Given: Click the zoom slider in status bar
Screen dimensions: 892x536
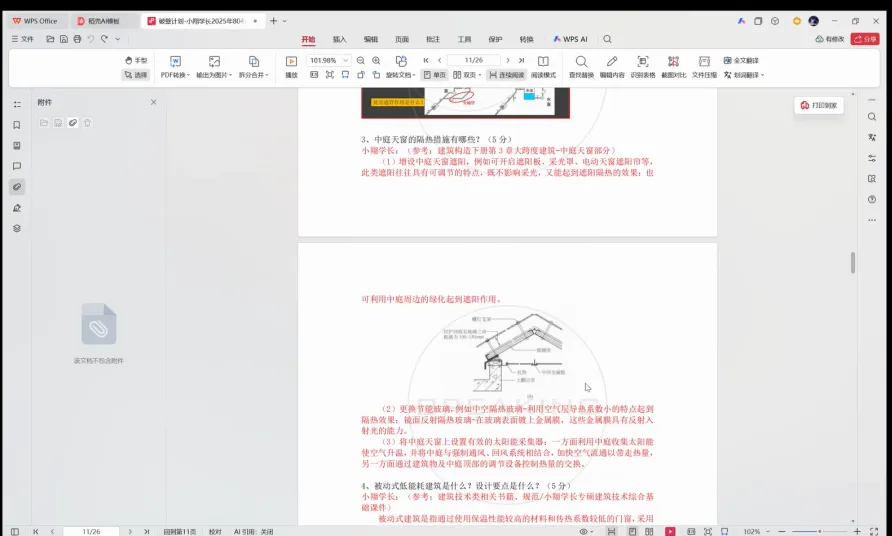Looking at the screenshot, I should (819, 531).
